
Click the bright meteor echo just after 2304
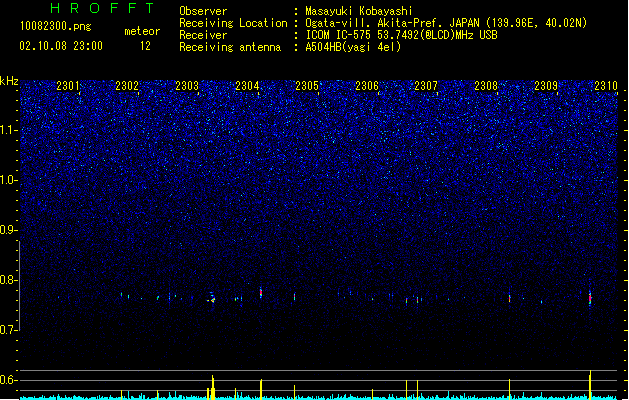pos(261,293)
